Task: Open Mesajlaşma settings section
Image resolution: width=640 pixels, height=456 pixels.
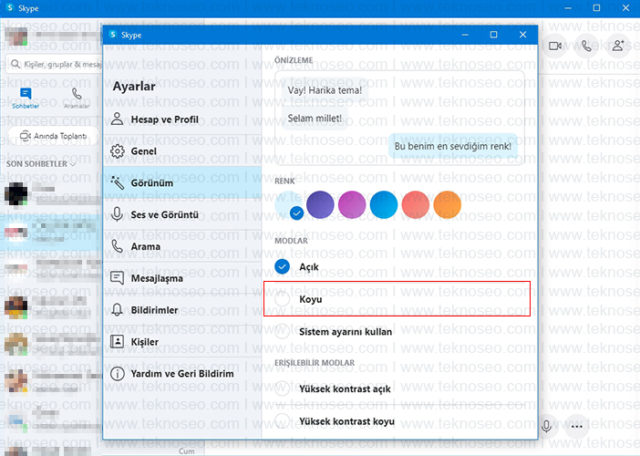Action: pyautogui.click(x=182, y=278)
